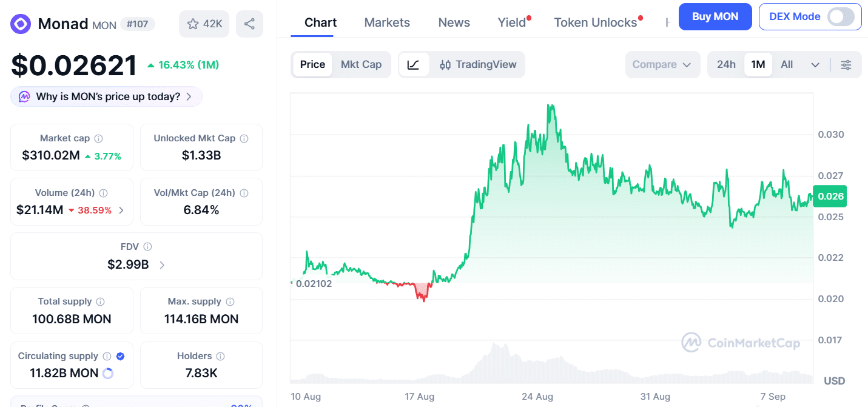Toggle the DEX Mode switch
This screenshot has height=407, width=868.
pyautogui.click(x=841, y=17)
